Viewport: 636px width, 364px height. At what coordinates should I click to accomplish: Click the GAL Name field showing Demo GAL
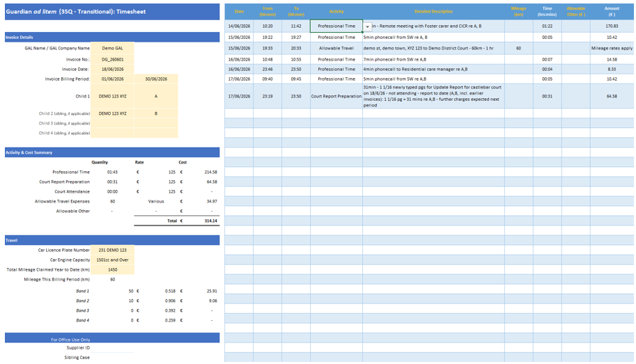point(112,48)
